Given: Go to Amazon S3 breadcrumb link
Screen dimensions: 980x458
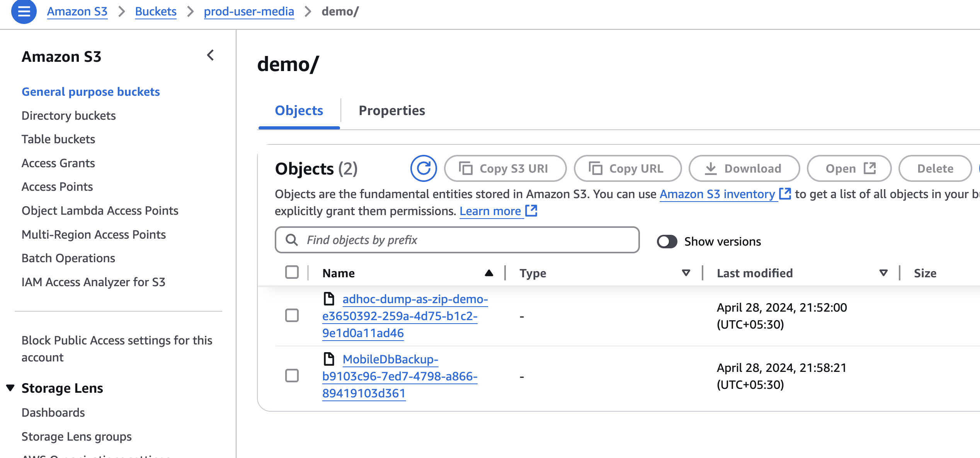Looking at the screenshot, I should click(77, 11).
